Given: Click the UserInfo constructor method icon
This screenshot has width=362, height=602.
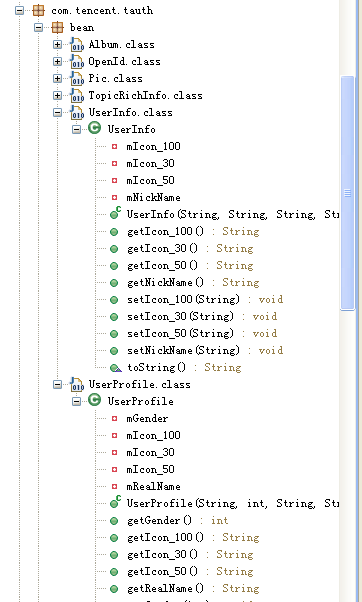Looking at the screenshot, I should click(115, 213).
